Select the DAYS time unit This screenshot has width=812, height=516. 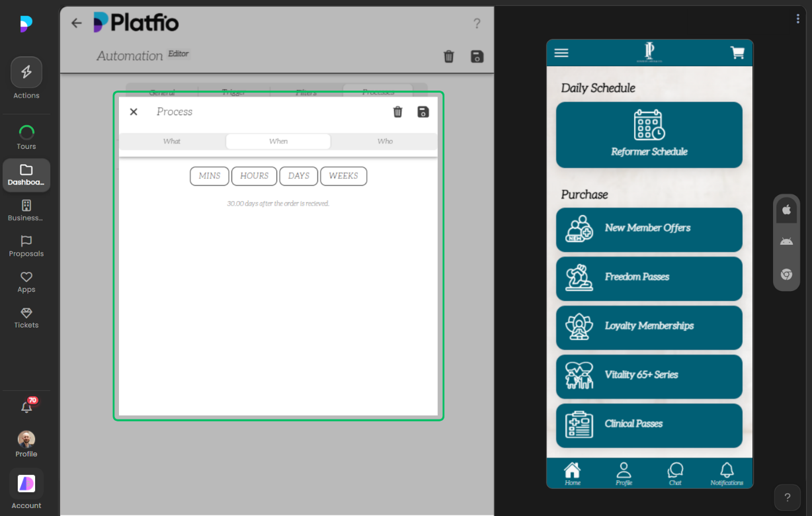[298, 176]
